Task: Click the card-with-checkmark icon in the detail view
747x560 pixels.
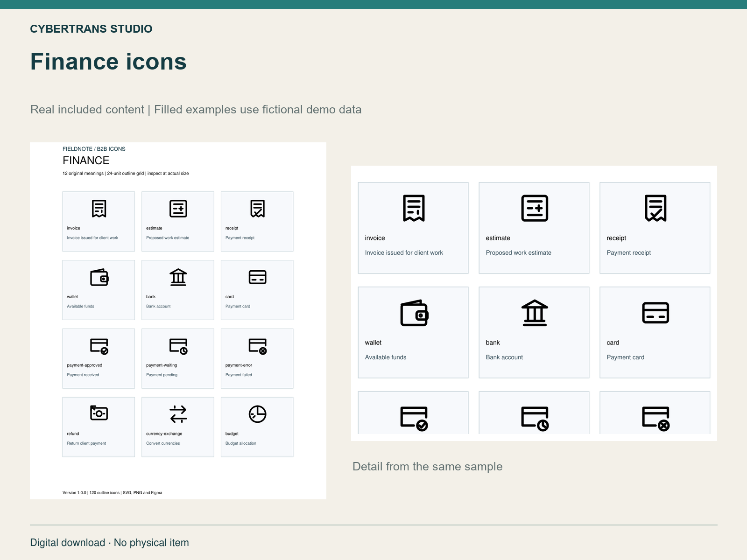Action: click(414, 419)
